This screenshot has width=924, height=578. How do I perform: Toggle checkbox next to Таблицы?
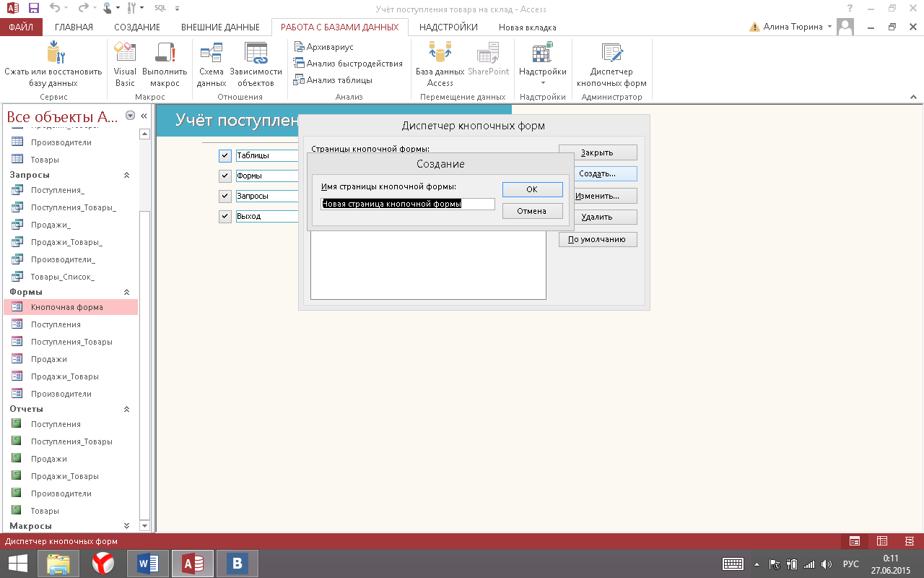click(225, 155)
